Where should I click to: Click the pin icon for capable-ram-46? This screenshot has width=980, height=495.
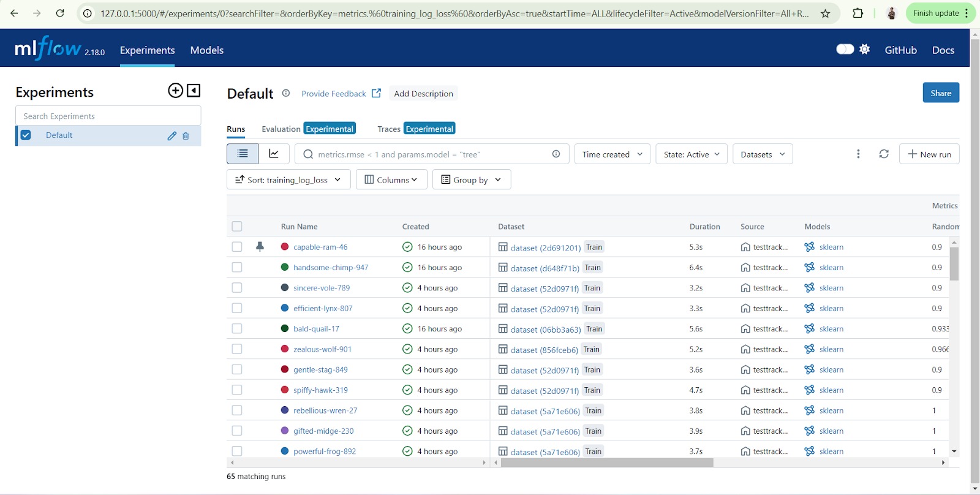[260, 247]
